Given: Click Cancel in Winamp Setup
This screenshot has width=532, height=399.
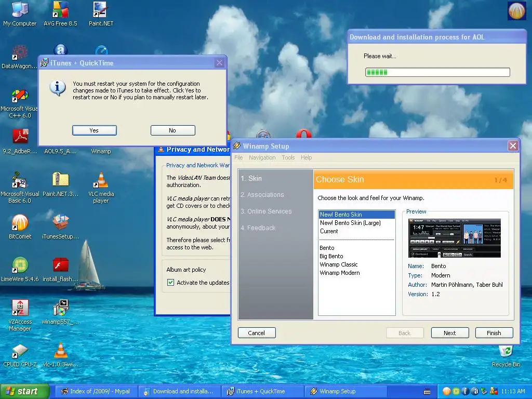Looking at the screenshot, I should [257, 333].
